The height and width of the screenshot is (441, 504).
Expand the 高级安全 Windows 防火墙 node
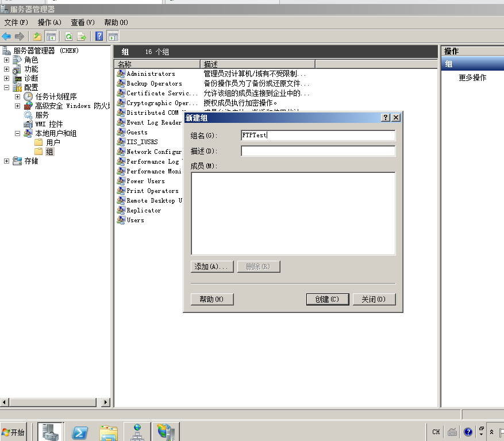click(x=17, y=106)
